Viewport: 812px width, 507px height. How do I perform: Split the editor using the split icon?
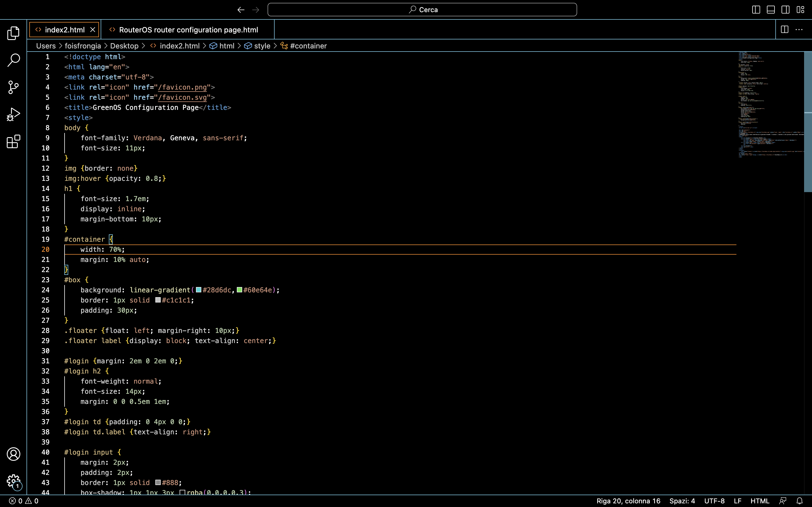784,30
